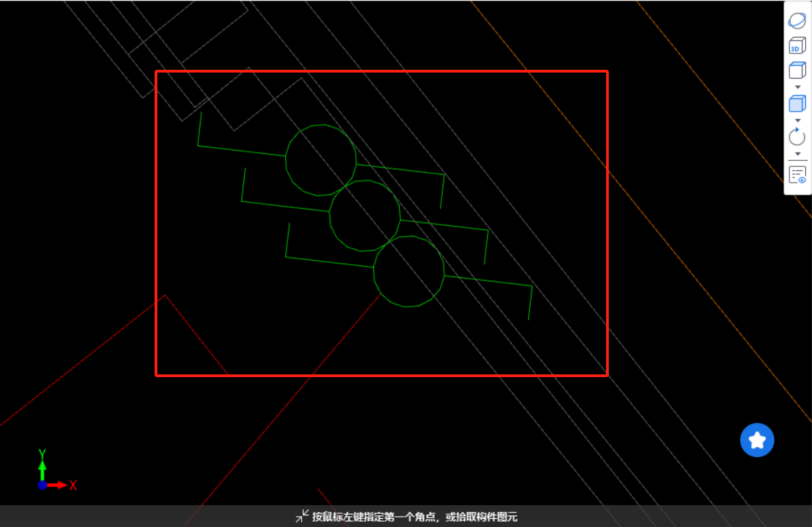Open the display settings list-eye icon

798,175
